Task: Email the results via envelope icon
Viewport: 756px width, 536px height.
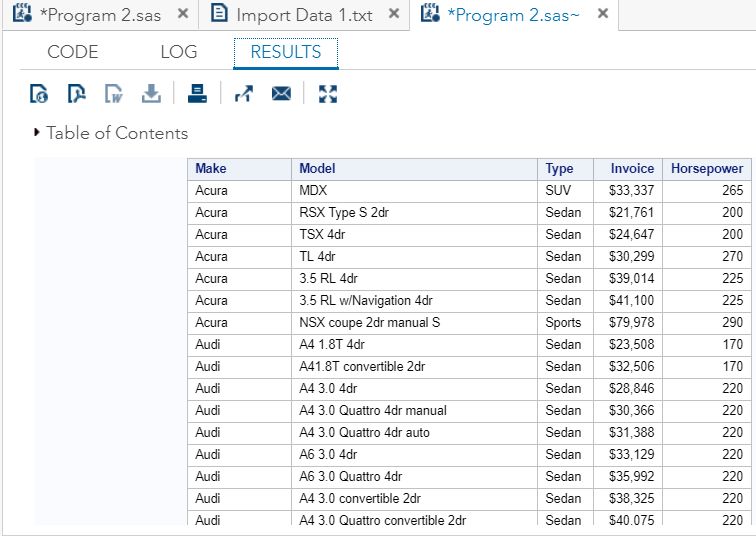Action: (281, 94)
